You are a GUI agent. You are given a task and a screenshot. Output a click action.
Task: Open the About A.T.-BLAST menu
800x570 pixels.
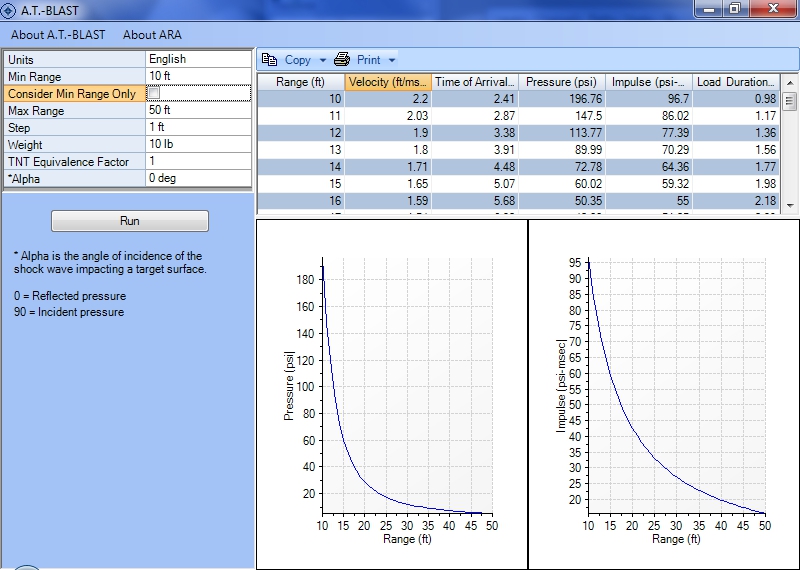(x=58, y=35)
